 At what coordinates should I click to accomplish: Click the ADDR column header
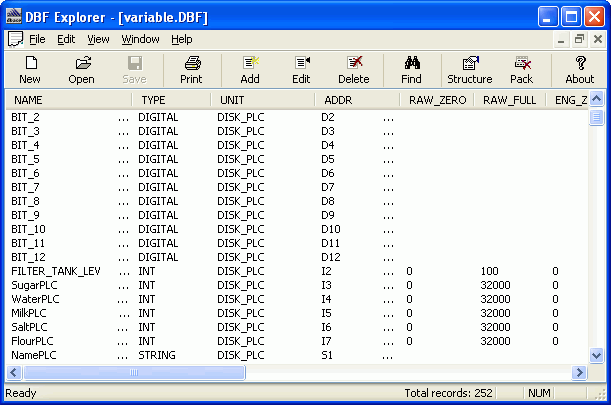[357, 100]
